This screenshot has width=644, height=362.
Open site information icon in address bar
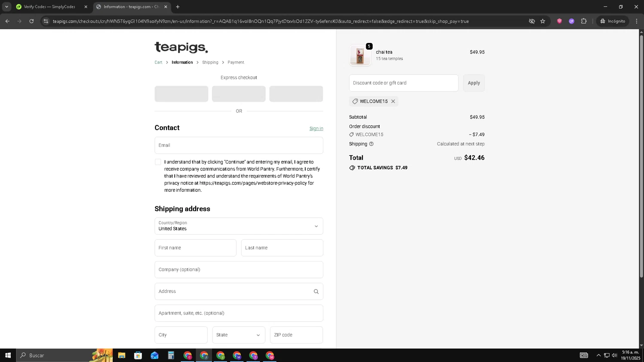(x=46, y=21)
